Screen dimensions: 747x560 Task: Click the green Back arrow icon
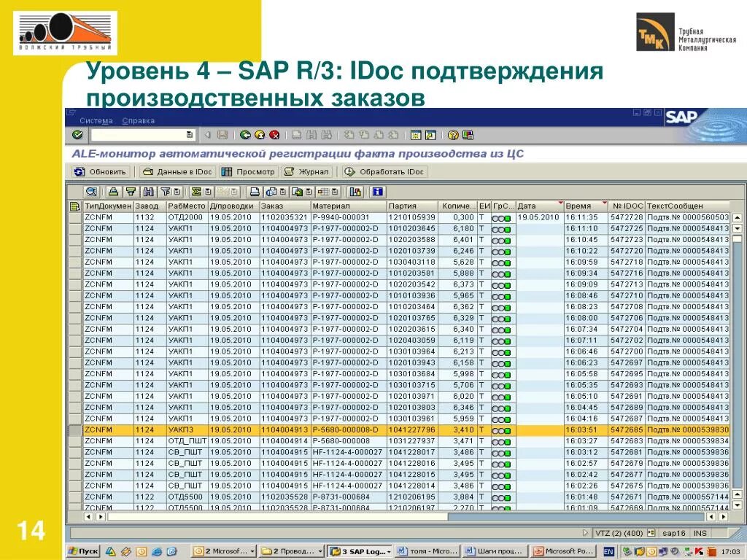pyautogui.click(x=245, y=135)
